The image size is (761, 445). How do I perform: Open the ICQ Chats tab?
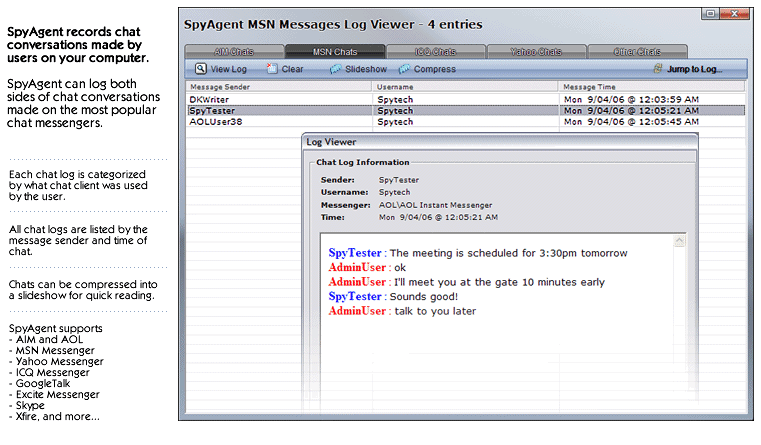coord(435,51)
